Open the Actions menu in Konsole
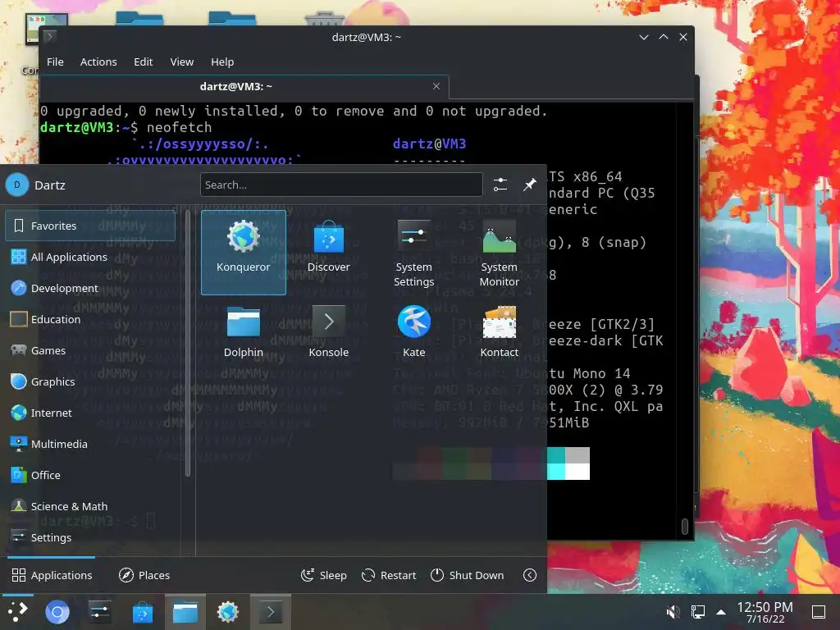This screenshot has width=840, height=630. 98,62
